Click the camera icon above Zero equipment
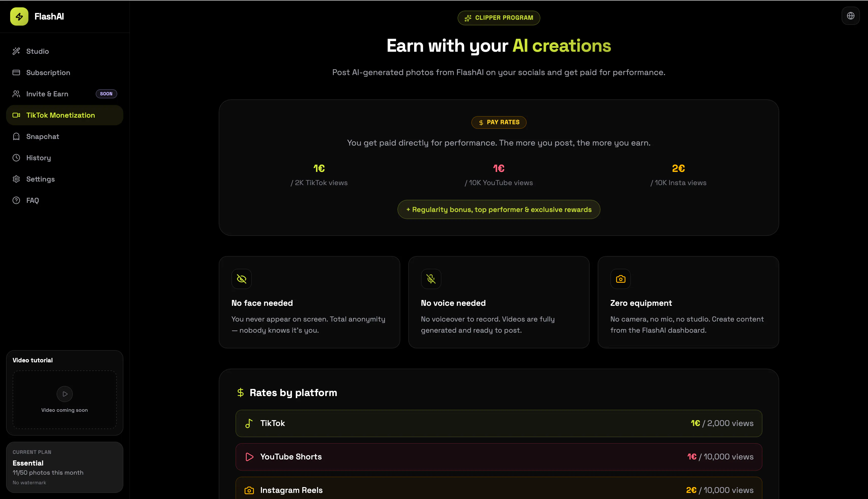This screenshot has height=499, width=868. pyautogui.click(x=620, y=279)
